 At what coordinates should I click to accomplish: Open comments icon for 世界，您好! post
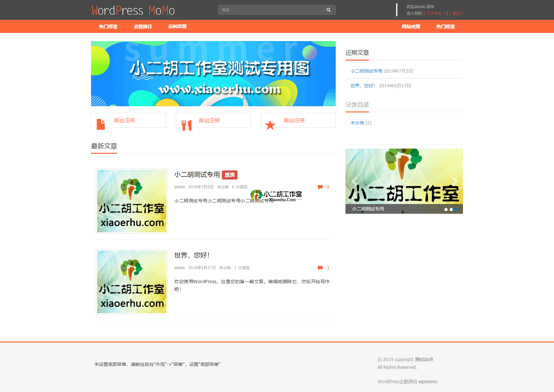click(320, 268)
